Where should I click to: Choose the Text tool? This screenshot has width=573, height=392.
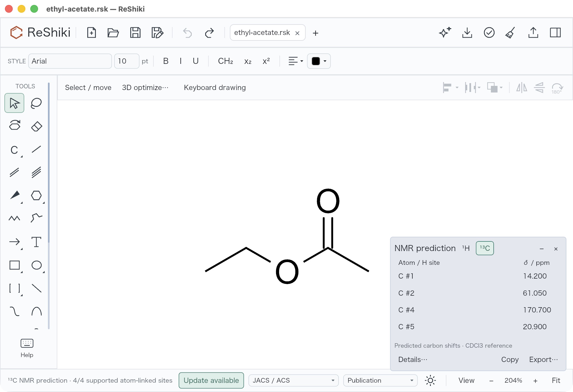(x=36, y=242)
